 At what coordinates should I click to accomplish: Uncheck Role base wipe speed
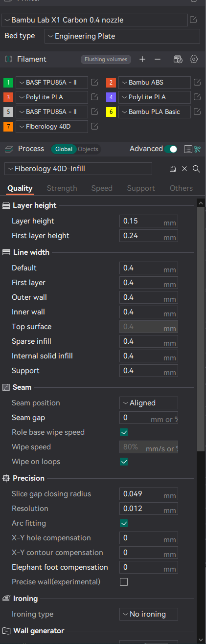click(x=124, y=432)
